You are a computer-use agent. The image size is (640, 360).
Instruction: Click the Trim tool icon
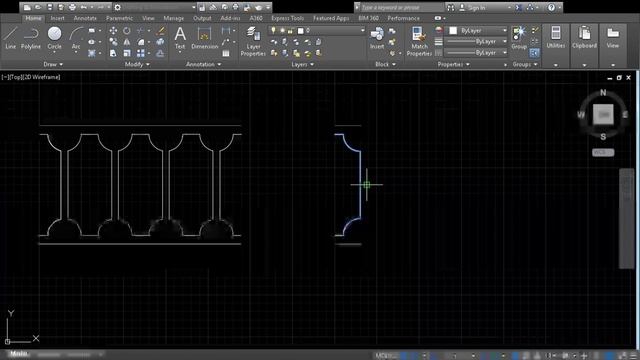tap(140, 31)
